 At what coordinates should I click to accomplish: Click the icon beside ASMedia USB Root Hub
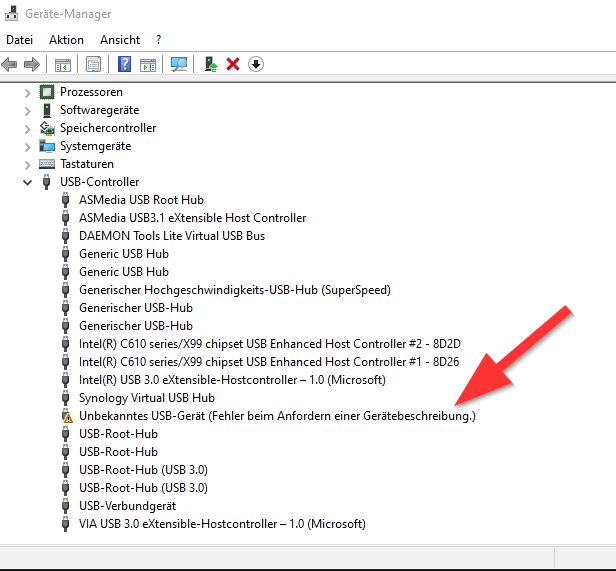[66, 200]
